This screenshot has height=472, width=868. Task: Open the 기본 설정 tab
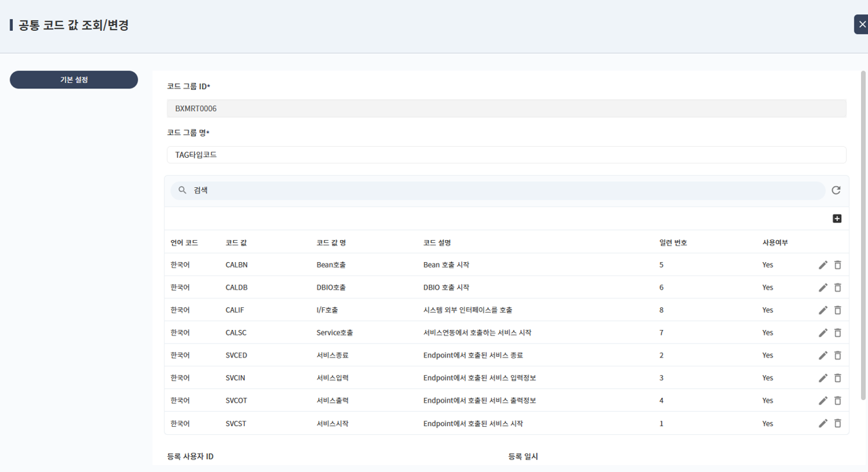74,80
